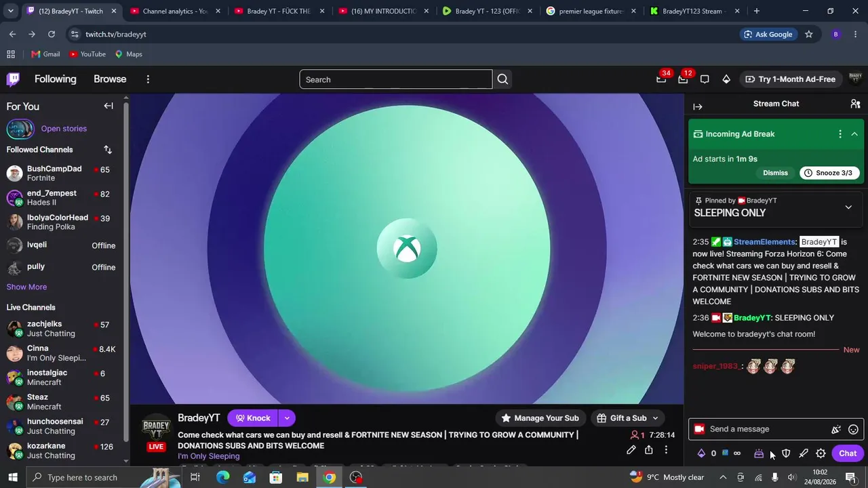
Task: Open the Knock button dropdown arrow
Action: [287, 418]
